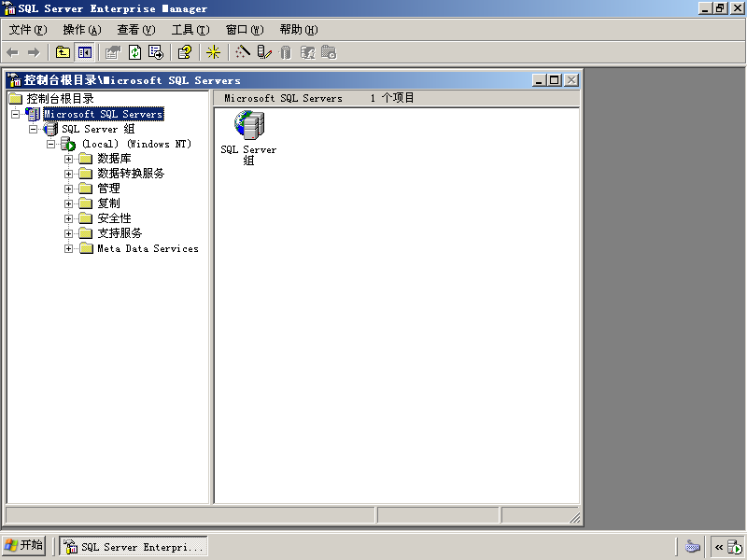Click SQL Server Enterprise taskbar button
The image size is (747, 560).
134,547
